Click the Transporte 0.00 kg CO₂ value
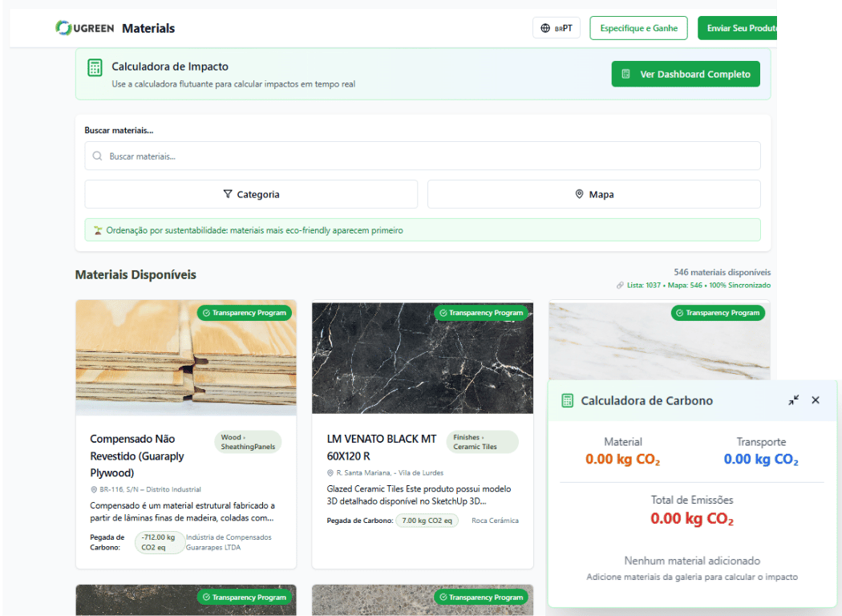The width and height of the screenshot is (842, 616). click(x=761, y=459)
